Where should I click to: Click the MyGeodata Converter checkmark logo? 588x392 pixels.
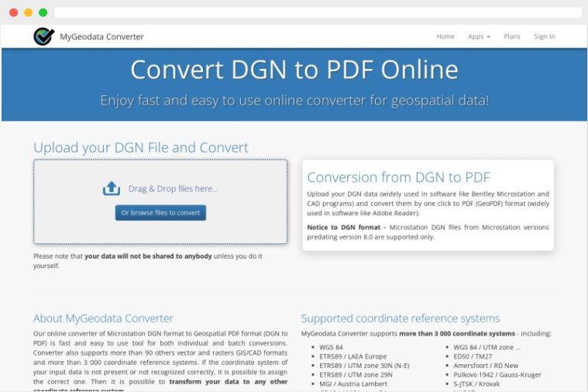coord(43,36)
